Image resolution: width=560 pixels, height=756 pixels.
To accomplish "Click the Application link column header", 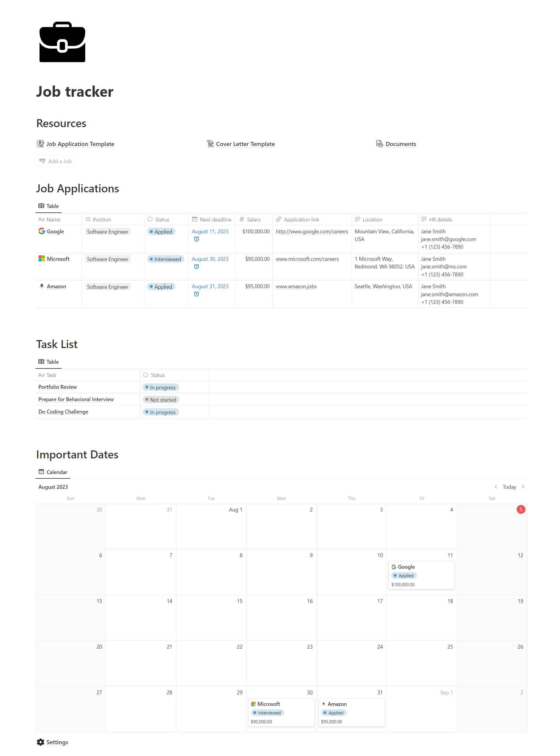I will pos(312,219).
